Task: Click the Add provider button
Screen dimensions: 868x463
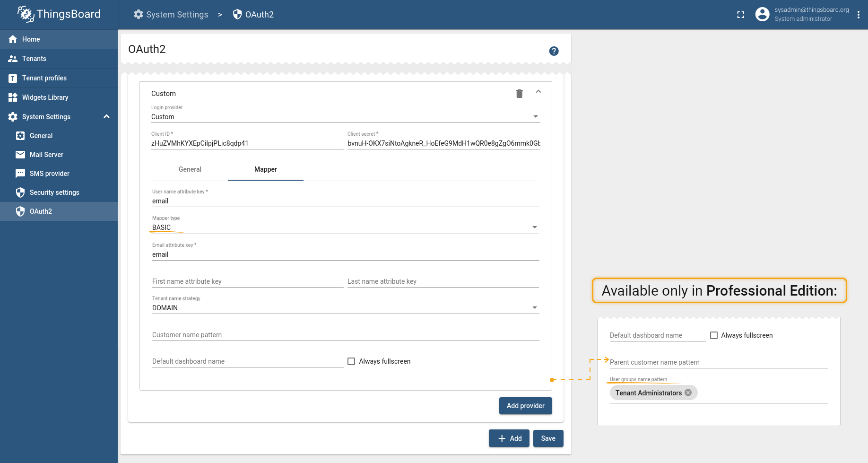Action: [525, 406]
